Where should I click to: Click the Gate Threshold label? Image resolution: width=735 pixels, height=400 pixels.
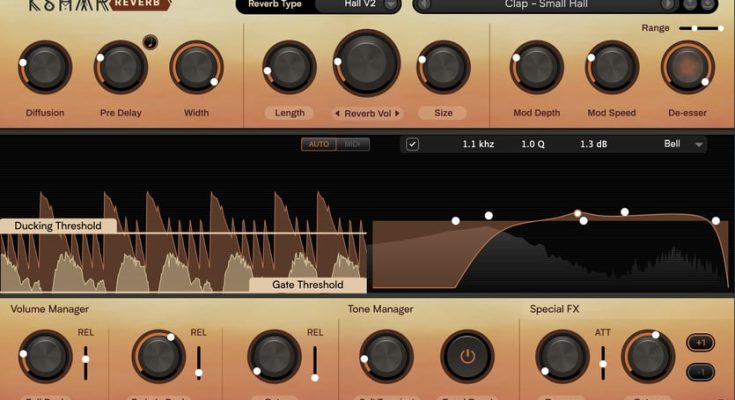pyautogui.click(x=307, y=284)
